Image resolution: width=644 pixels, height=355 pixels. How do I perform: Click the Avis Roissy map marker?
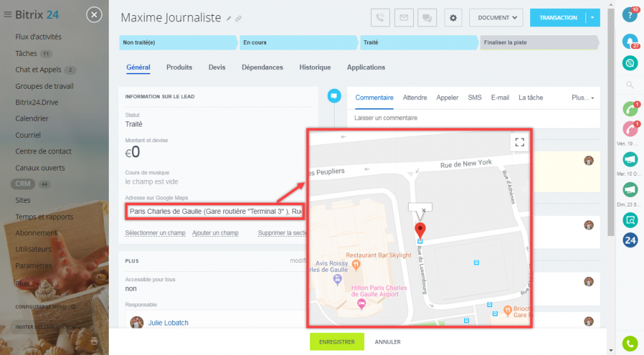[337, 280]
